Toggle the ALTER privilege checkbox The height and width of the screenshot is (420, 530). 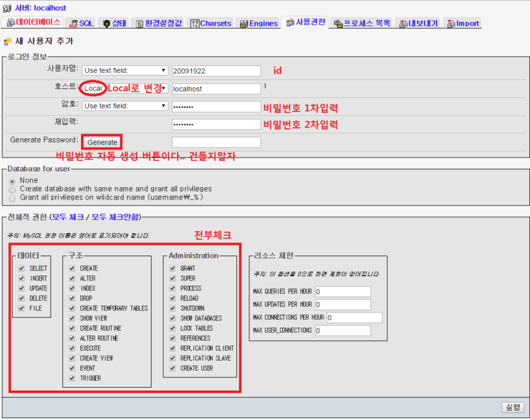[x=72, y=278]
